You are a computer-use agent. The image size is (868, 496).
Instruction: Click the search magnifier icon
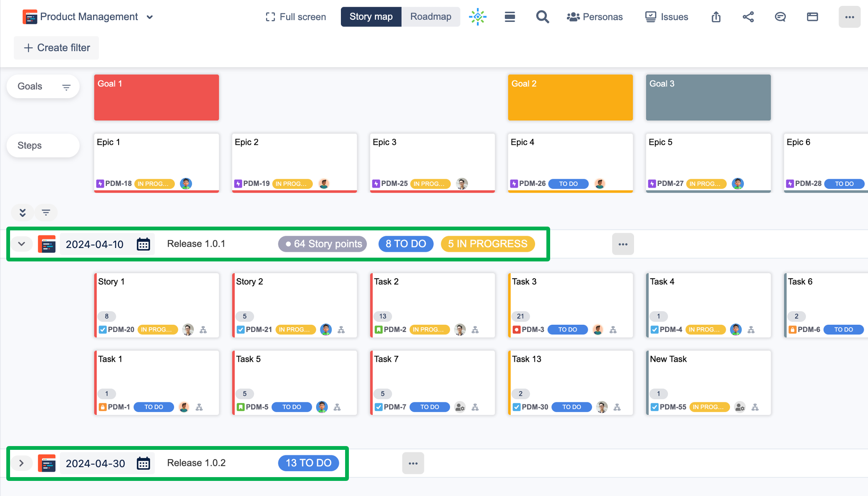pyautogui.click(x=542, y=17)
